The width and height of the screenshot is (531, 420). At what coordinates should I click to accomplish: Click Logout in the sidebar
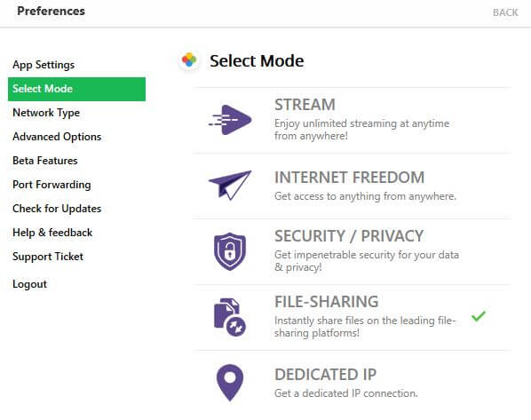[29, 284]
